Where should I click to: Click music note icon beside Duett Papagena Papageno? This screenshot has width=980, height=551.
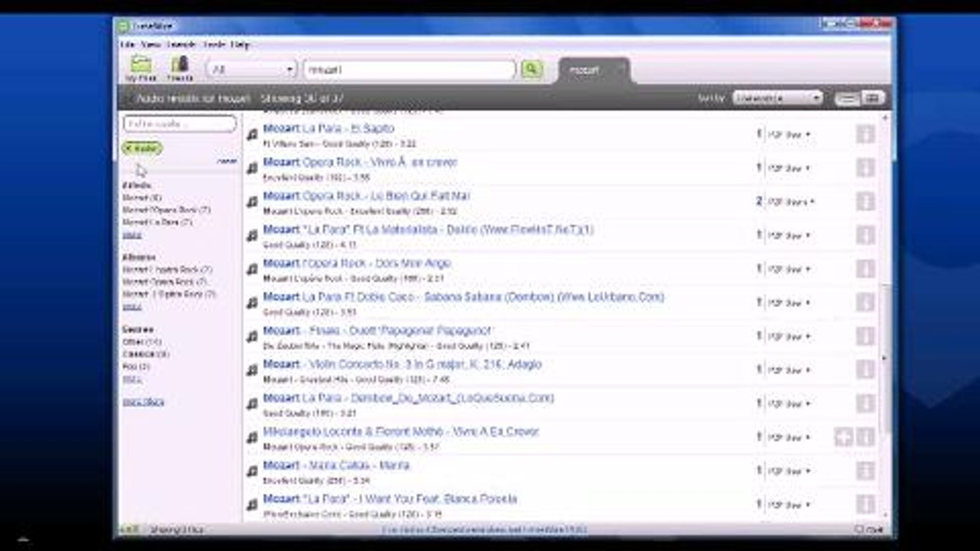252,337
